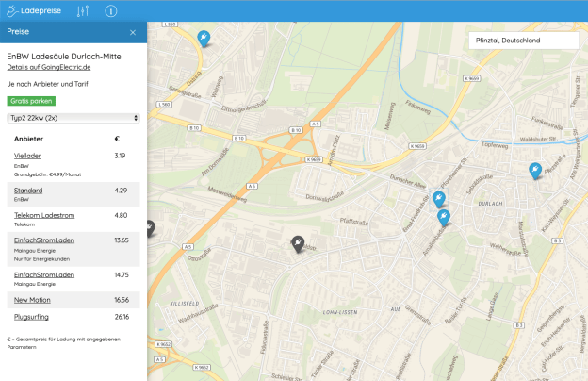Select blue charger marker on Pfinzstraße
The height and width of the screenshot is (381, 588).
click(535, 170)
